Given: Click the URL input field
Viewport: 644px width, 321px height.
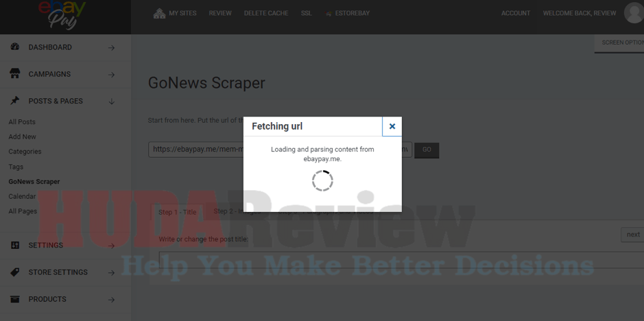Looking at the screenshot, I should [280, 150].
